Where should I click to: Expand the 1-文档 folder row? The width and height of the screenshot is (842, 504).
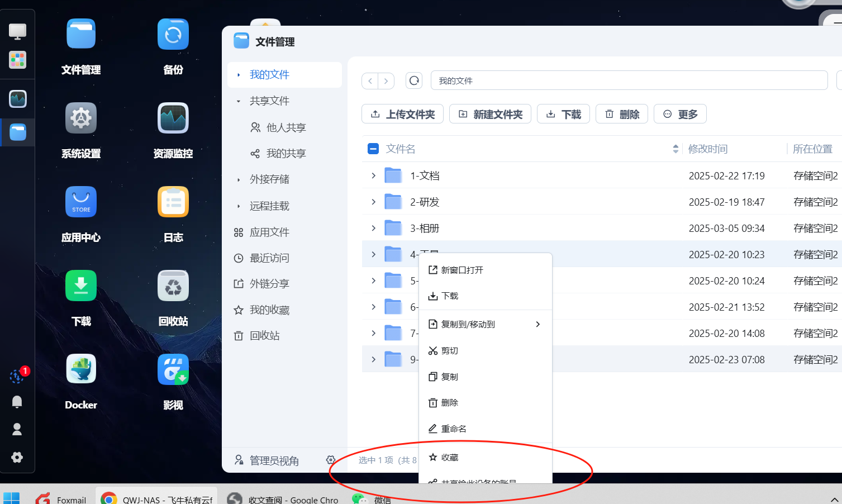(374, 175)
